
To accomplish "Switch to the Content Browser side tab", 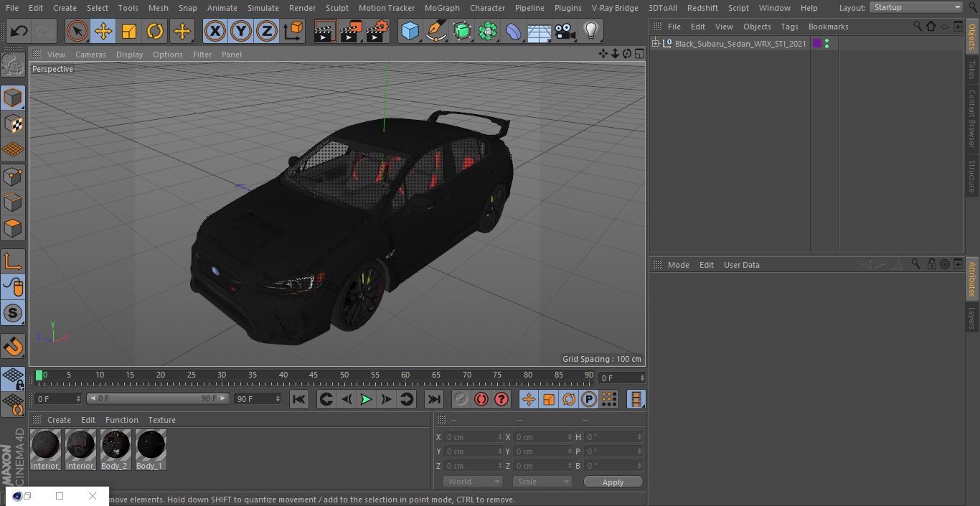I will [972, 118].
